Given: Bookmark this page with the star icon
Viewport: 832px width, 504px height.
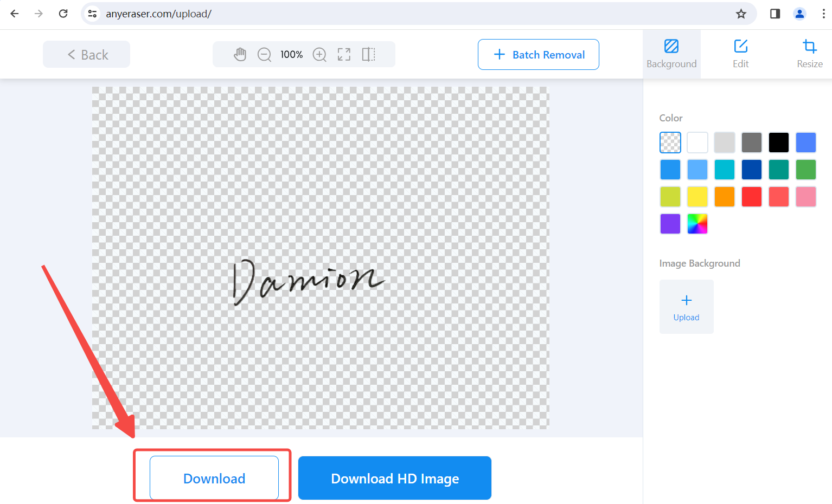Looking at the screenshot, I should [x=741, y=14].
